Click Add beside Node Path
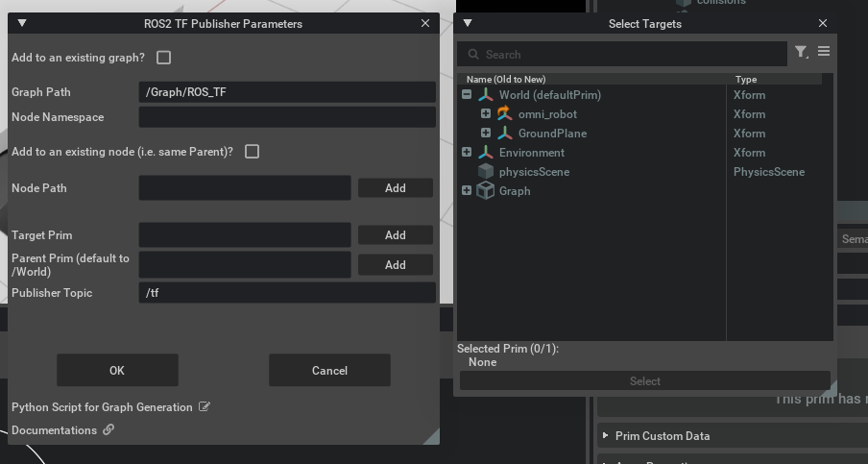 [x=396, y=188]
